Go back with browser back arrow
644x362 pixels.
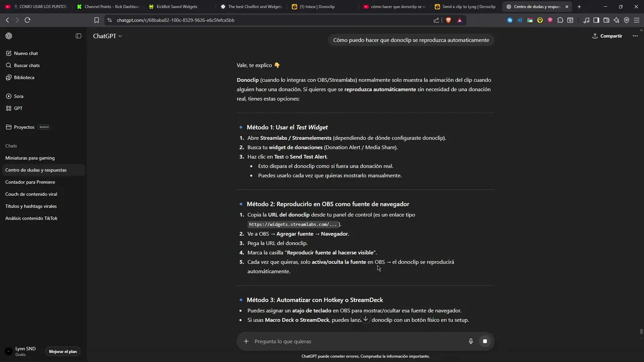point(7,20)
